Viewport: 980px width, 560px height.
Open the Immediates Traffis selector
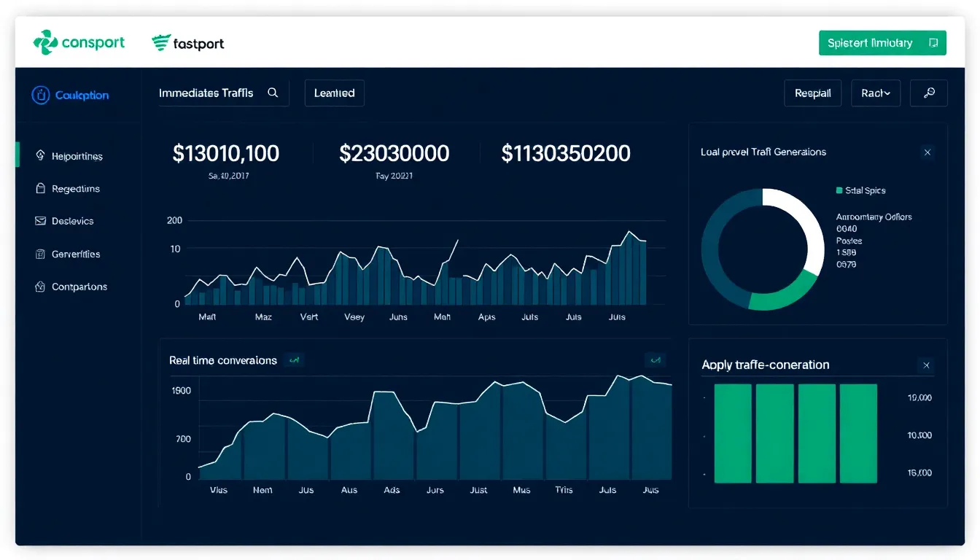(206, 93)
